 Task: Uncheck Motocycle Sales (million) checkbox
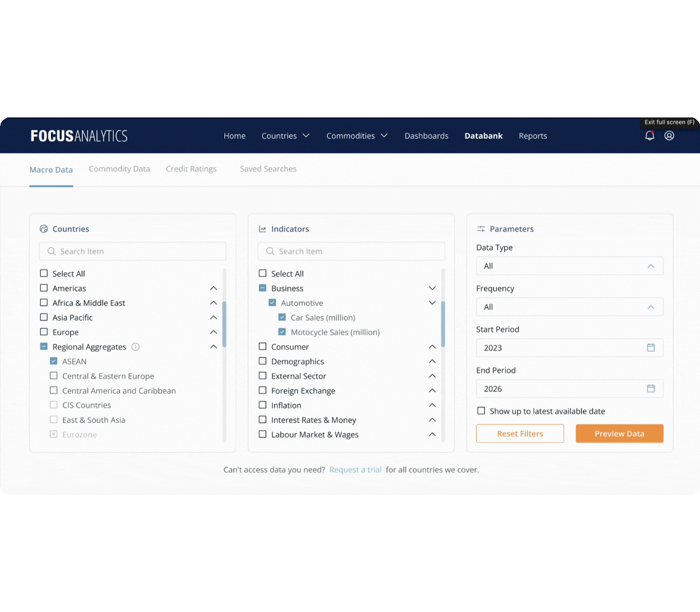pos(282,332)
